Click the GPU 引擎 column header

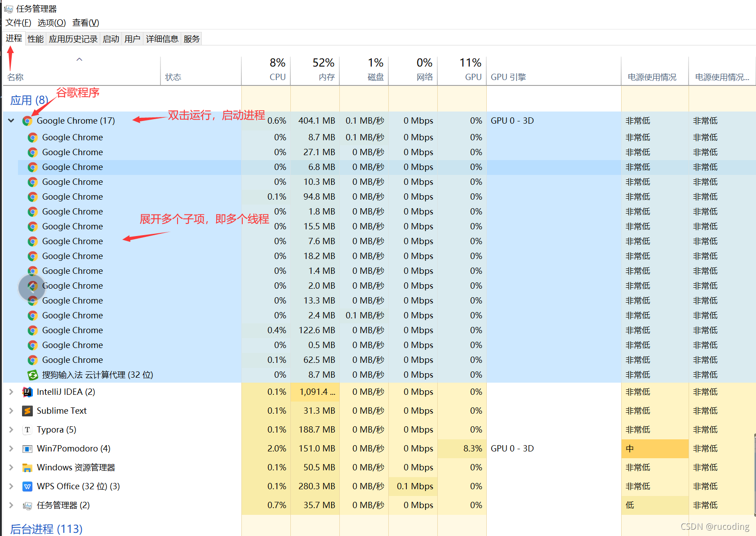(554, 71)
